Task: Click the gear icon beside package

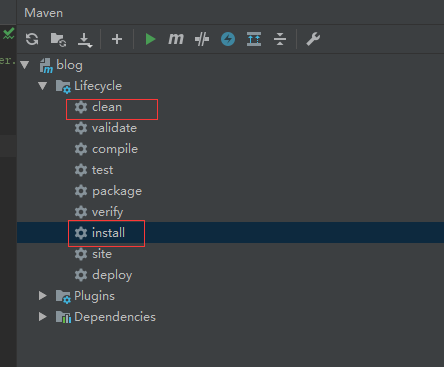Action: [81, 191]
